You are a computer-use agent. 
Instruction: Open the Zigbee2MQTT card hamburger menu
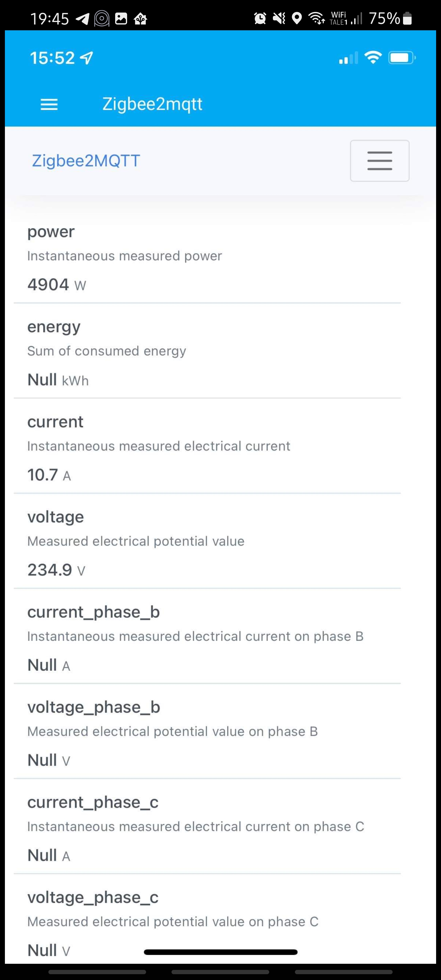coord(379,160)
